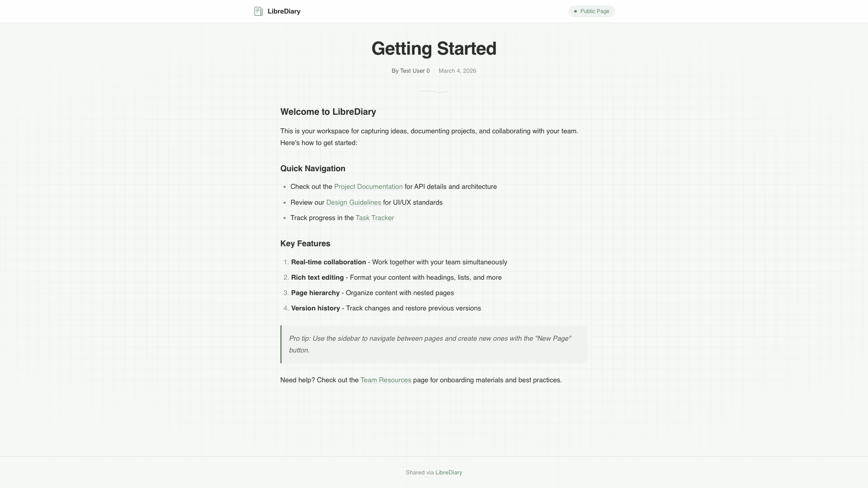Open the Task Tracker link
The width and height of the screenshot is (868, 488).
click(374, 218)
